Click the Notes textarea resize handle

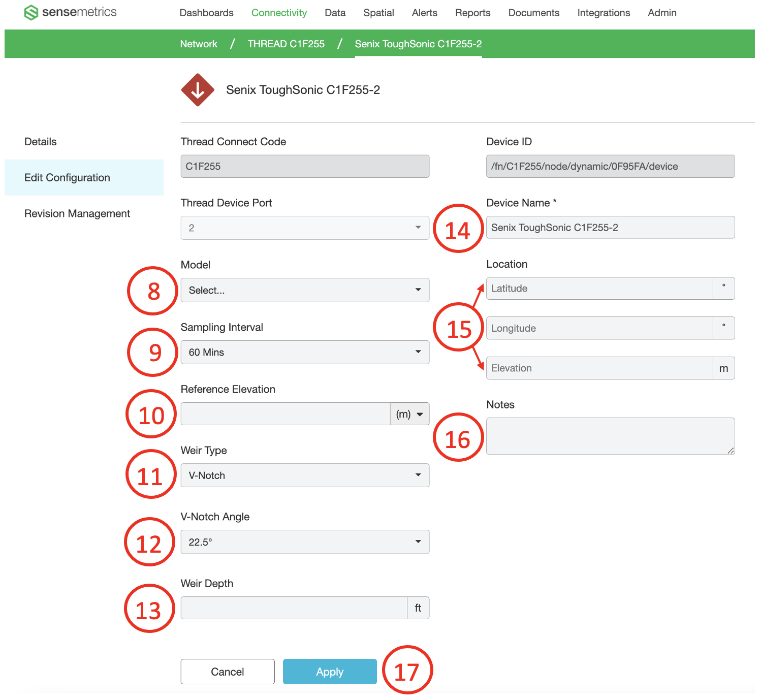coord(731,451)
